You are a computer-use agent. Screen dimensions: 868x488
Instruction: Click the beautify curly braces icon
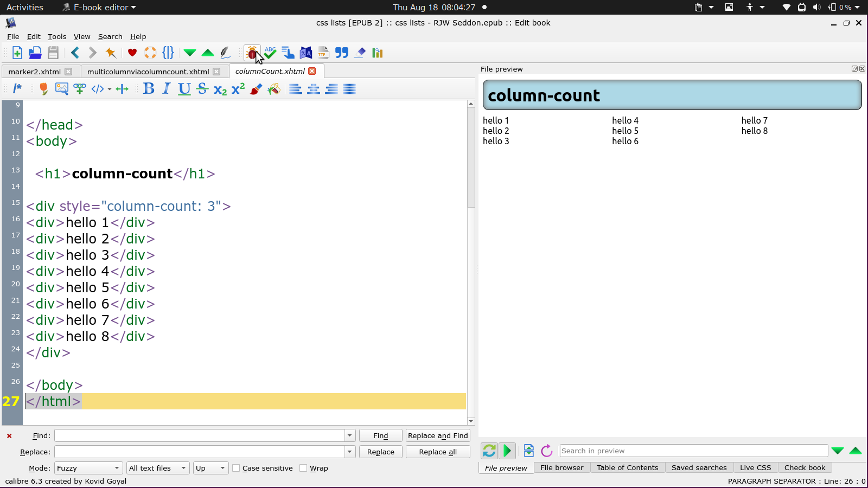click(x=168, y=53)
